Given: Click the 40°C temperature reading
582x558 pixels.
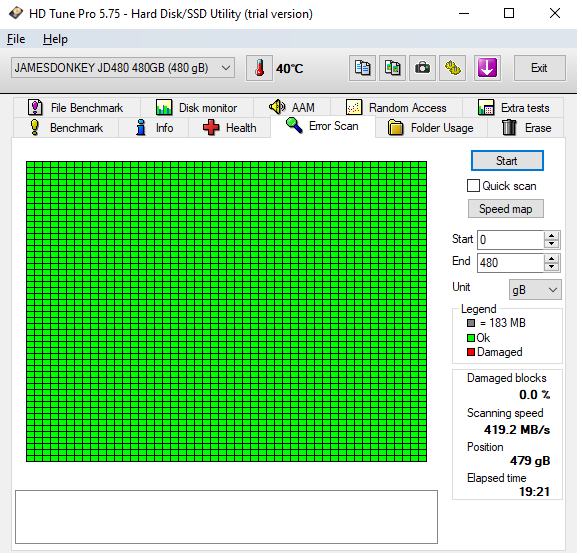Looking at the screenshot, I should (x=290, y=69).
